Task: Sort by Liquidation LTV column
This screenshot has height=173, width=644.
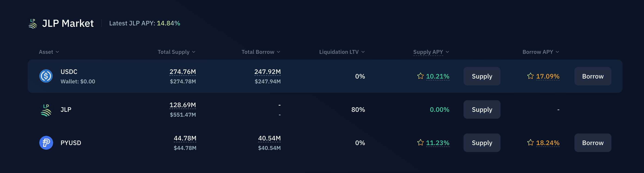Action: tap(342, 52)
